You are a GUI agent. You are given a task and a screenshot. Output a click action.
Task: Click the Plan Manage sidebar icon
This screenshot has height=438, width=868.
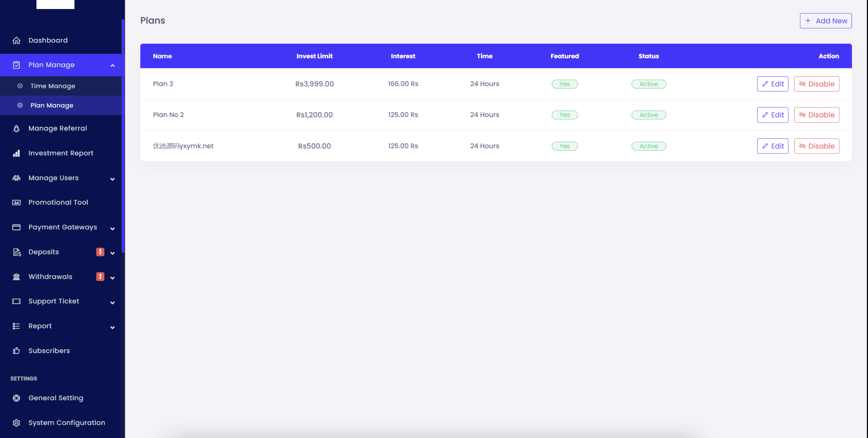pos(16,65)
